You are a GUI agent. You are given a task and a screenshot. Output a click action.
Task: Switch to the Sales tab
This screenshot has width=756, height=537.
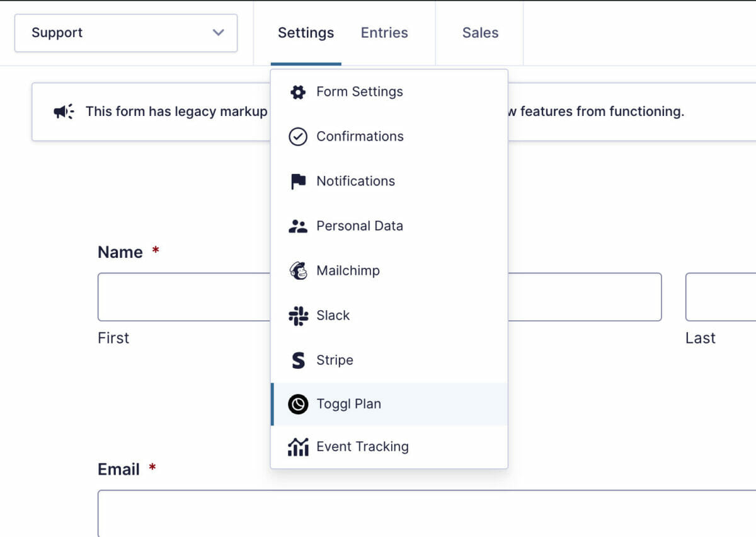click(480, 33)
